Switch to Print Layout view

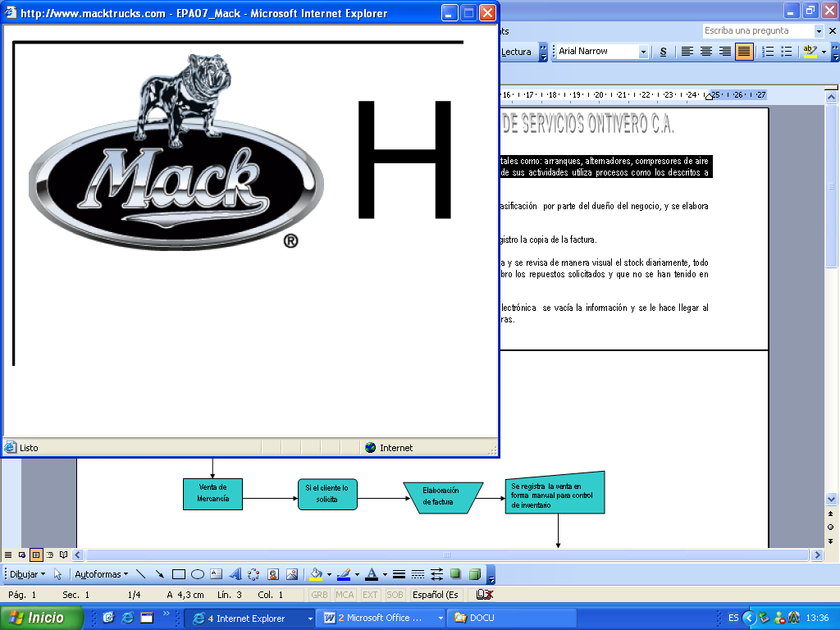click(x=36, y=555)
